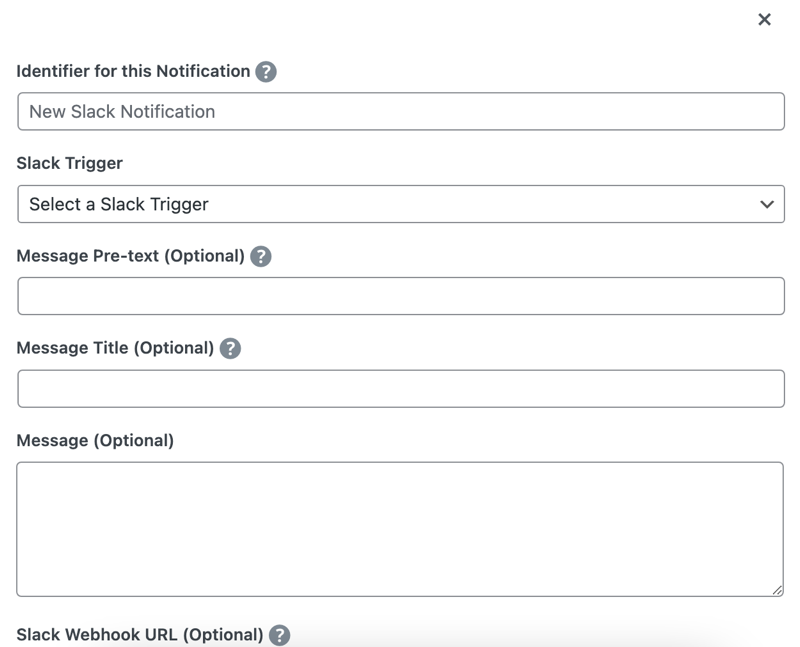Click the 'Slack Webhook URL (Optional)' label
Screen dimensions: 800x647
pyautogui.click(x=140, y=635)
